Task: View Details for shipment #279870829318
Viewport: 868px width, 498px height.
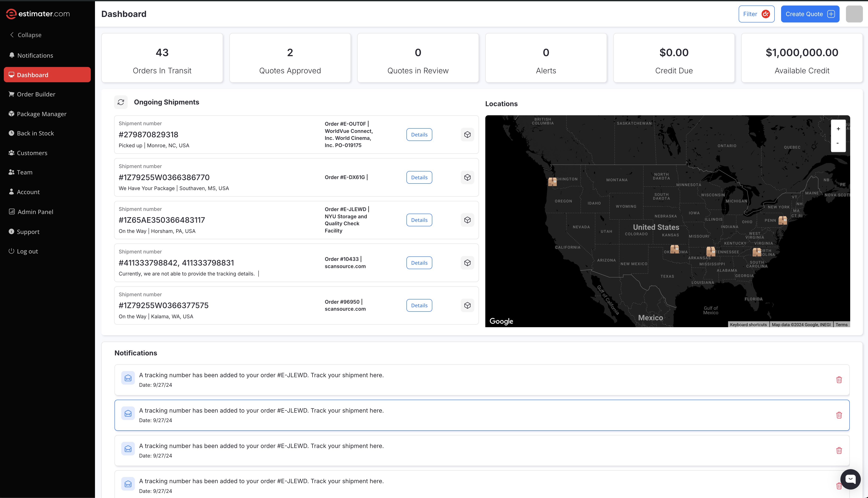Action: point(419,134)
